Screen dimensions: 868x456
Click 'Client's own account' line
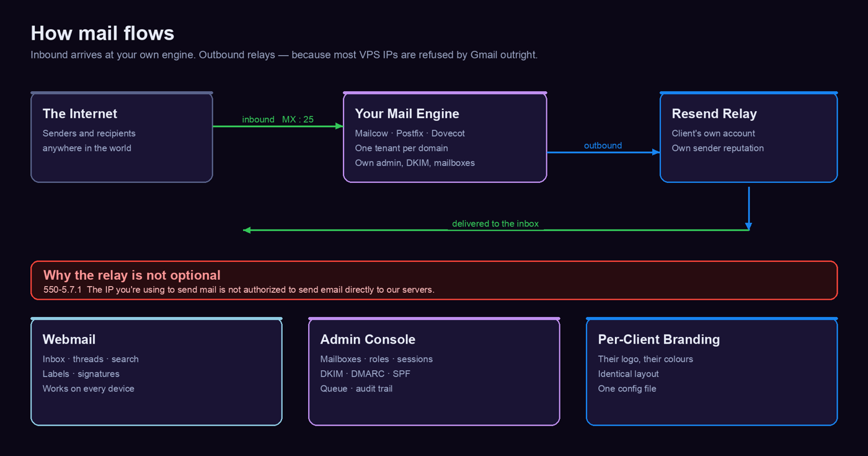(714, 133)
